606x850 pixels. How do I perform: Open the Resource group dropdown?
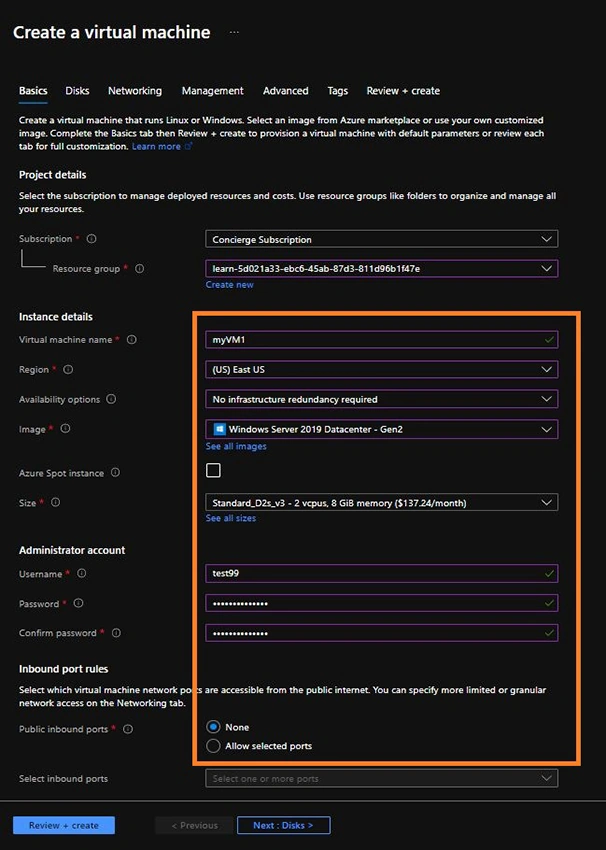click(382, 268)
